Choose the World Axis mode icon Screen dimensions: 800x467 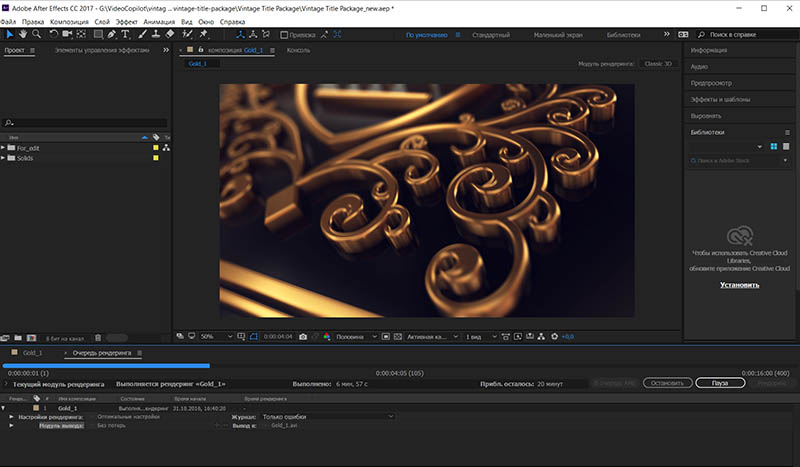point(253,34)
